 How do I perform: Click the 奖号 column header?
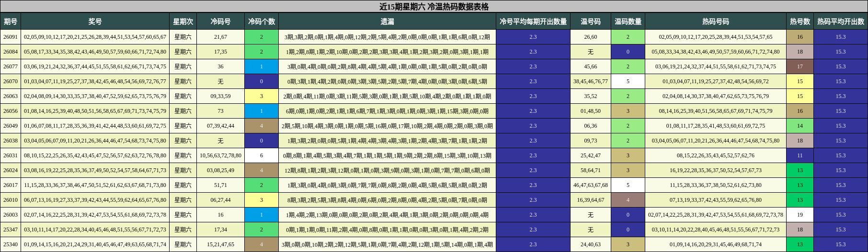click(95, 22)
